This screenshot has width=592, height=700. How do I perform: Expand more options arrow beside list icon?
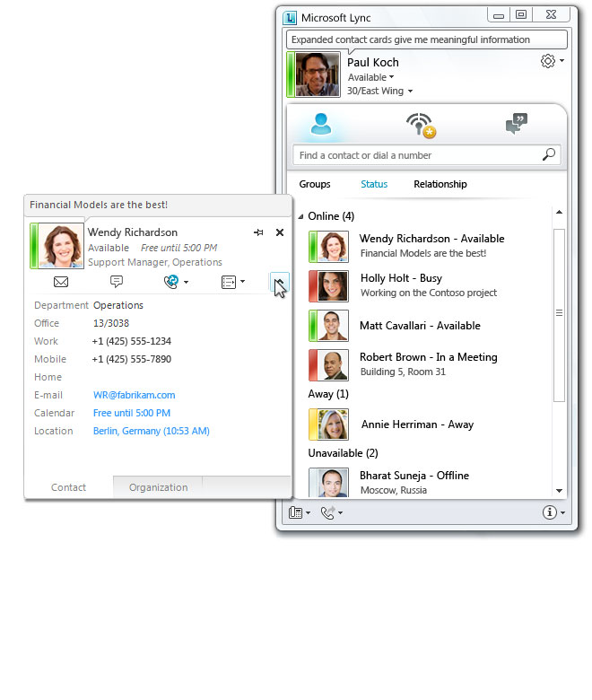click(x=243, y=281)
